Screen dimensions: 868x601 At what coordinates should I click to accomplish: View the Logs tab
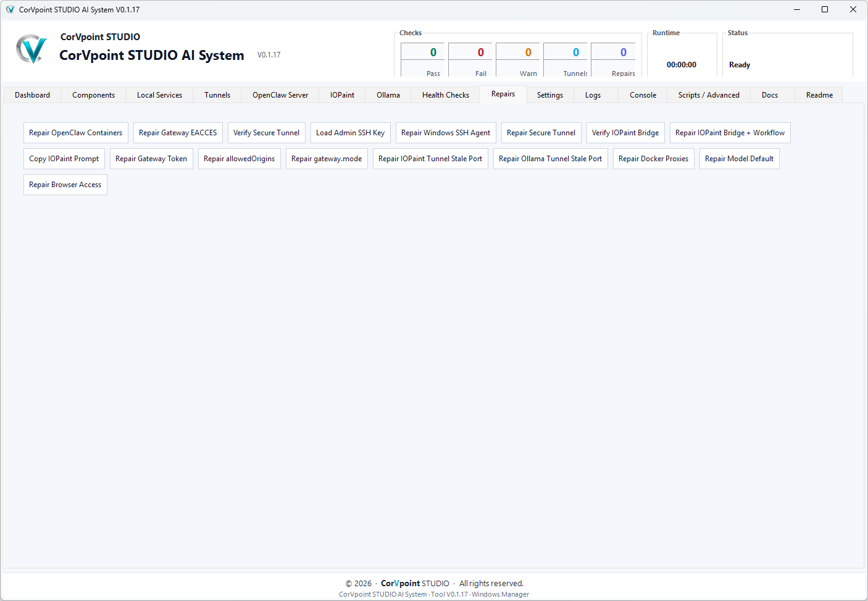pyautogui.click(x=593, y=95)
